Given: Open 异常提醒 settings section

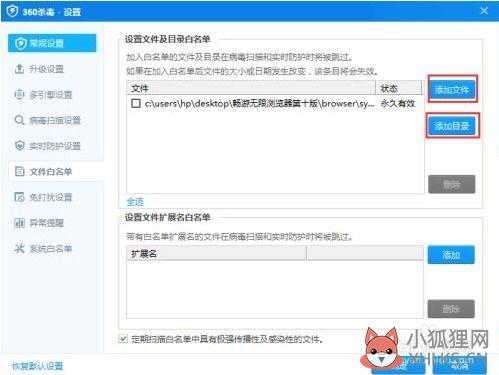Looking at the screenshot, I should click(47, 223).
